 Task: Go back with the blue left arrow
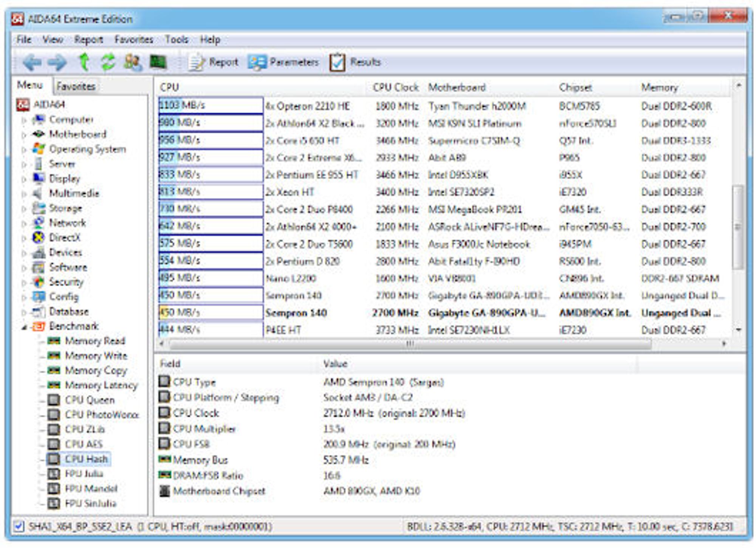[32, 62]
